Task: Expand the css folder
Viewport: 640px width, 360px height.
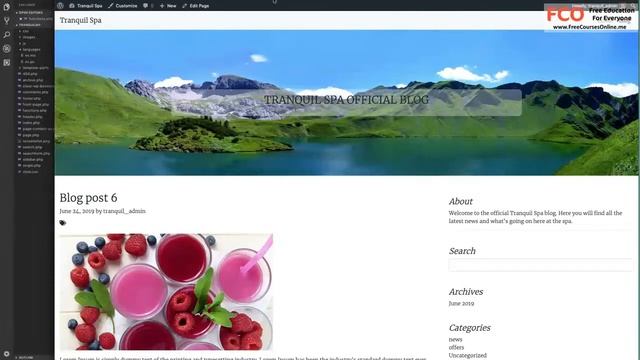Action: click(25, 31)
